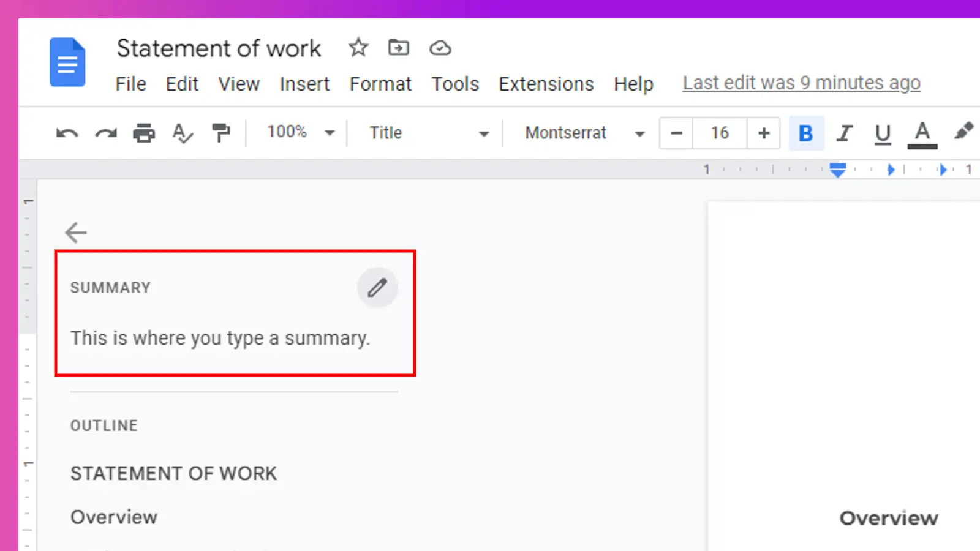This screenshot has height=551, width=980.
Task: Open the last edit version history link
Action: (802, 83)
